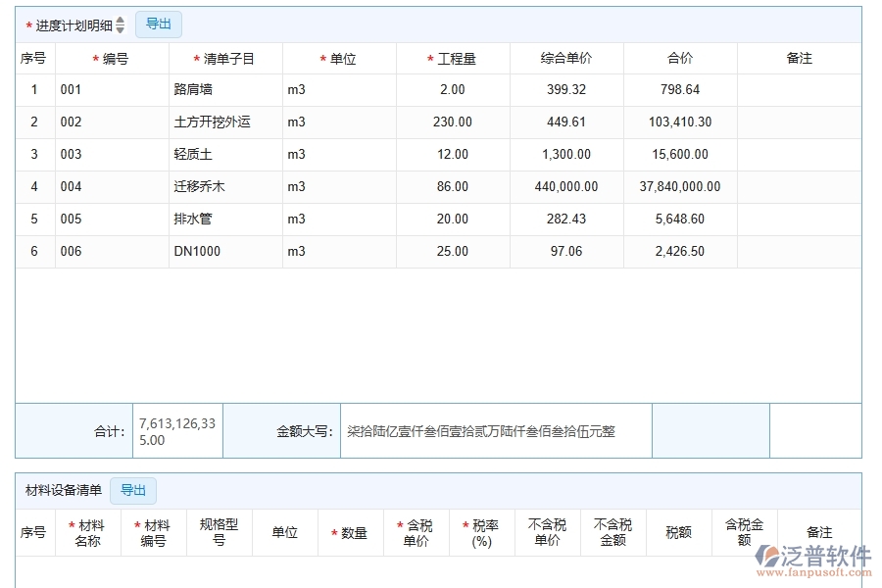Click the 备注 header of the material list
882x588 pixels.
coord(820,532)
